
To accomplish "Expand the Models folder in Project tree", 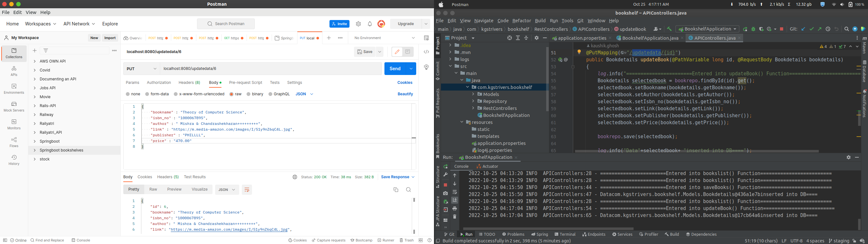I will pyautogui.click(x=473, y=94).
